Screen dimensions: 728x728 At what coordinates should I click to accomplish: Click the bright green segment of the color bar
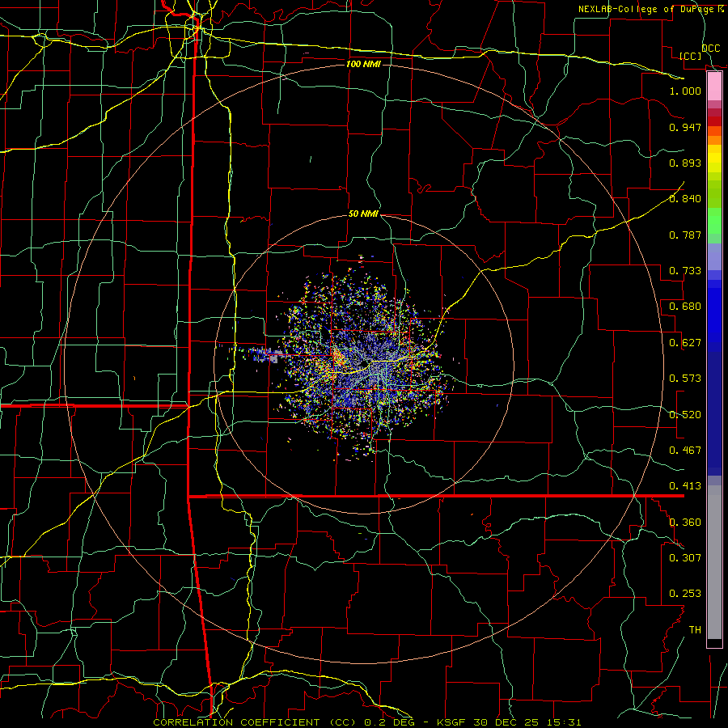pos(714,221)
